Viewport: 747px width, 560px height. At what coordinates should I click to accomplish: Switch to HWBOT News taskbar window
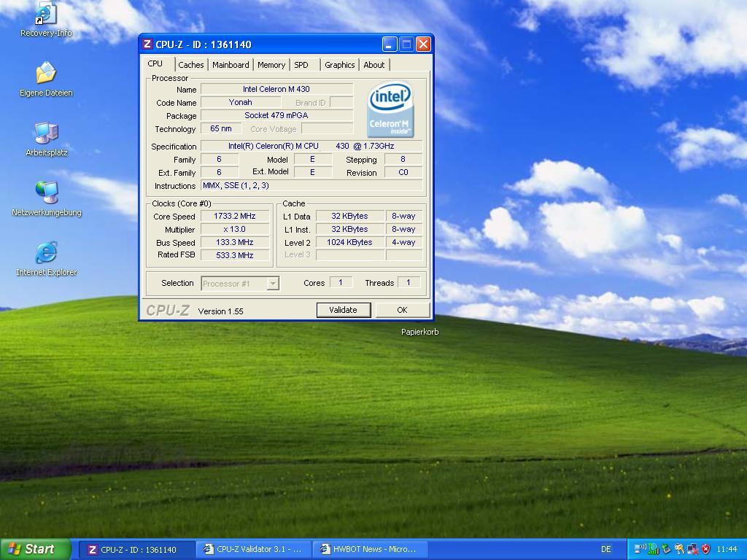(370, 550)
